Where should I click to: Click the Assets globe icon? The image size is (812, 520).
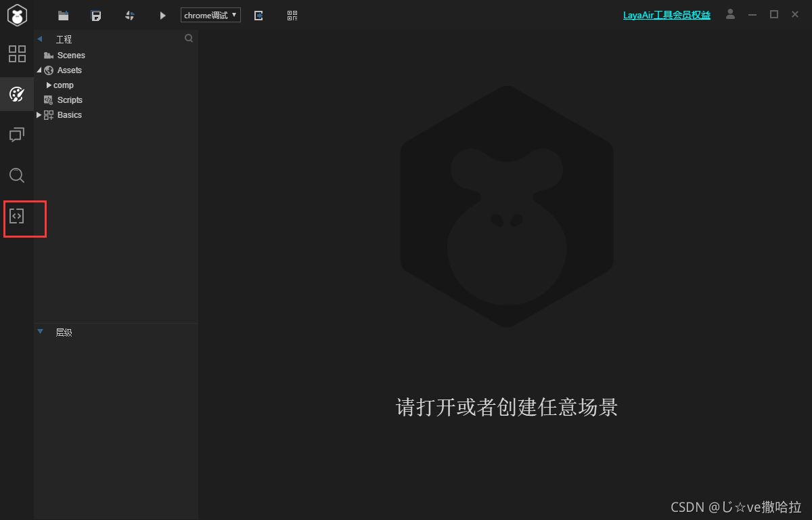click(x=49, y=70)
